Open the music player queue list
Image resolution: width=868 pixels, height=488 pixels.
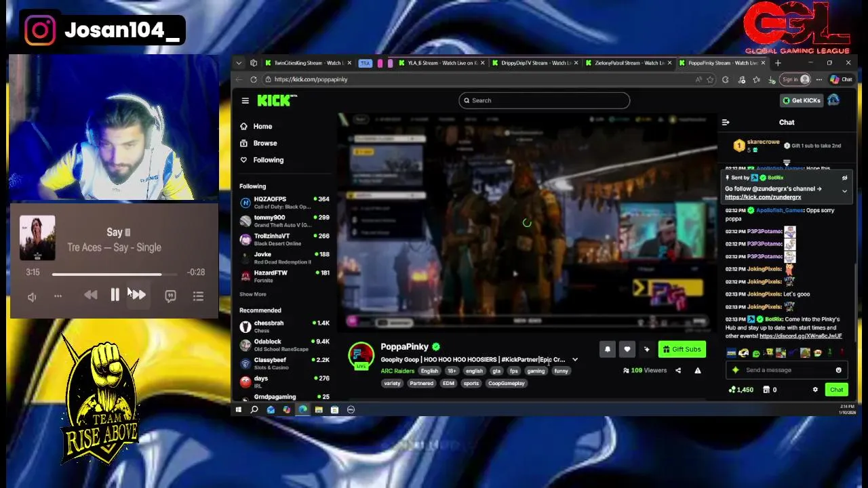[x=198, y=296]
